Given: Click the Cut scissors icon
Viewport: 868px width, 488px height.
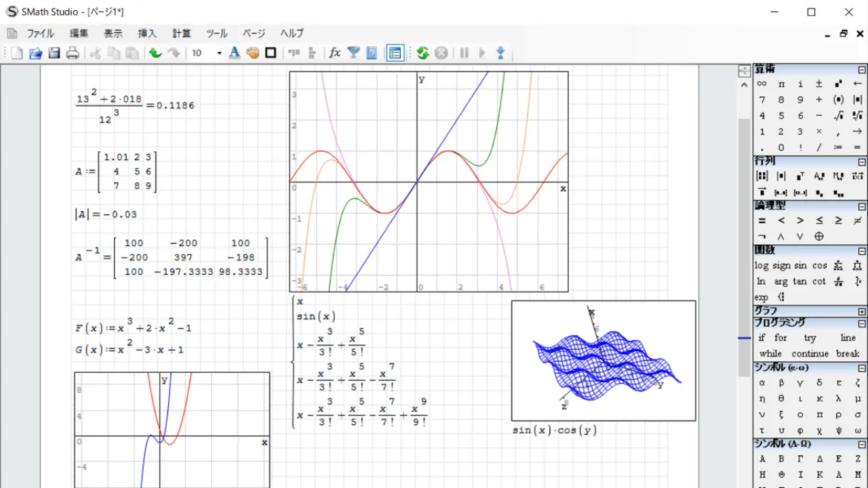Looking at the screenshot, I should 96,53.
